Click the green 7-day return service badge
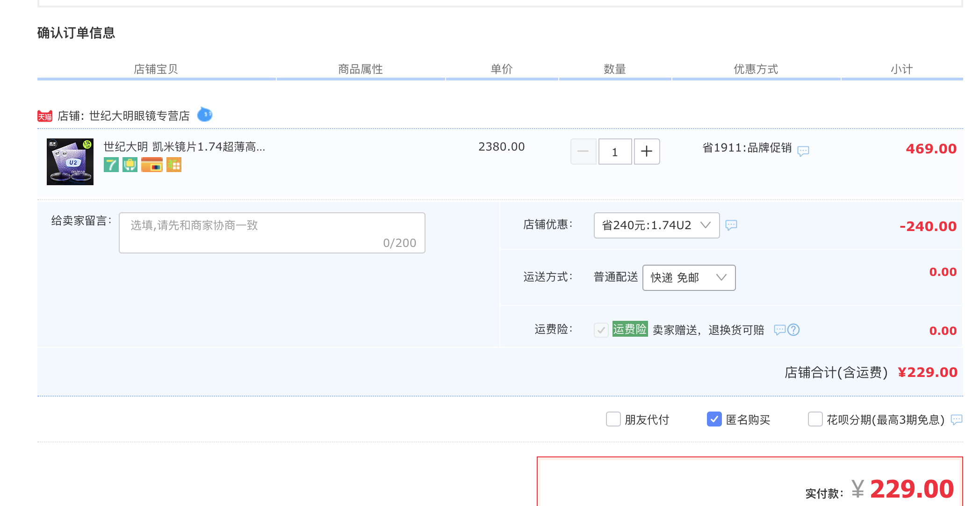Screen dimensions: 980x506 click(111, 165)
